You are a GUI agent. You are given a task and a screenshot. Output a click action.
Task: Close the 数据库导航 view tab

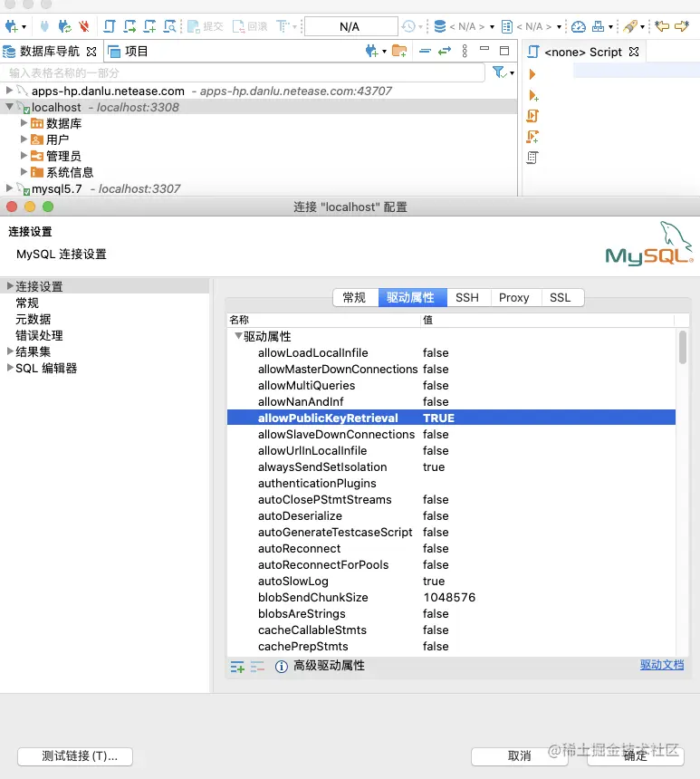[x=91, y=51]
